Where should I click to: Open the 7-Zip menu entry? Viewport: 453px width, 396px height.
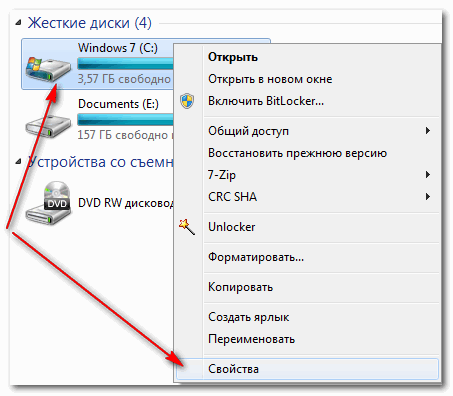[307, 175]
